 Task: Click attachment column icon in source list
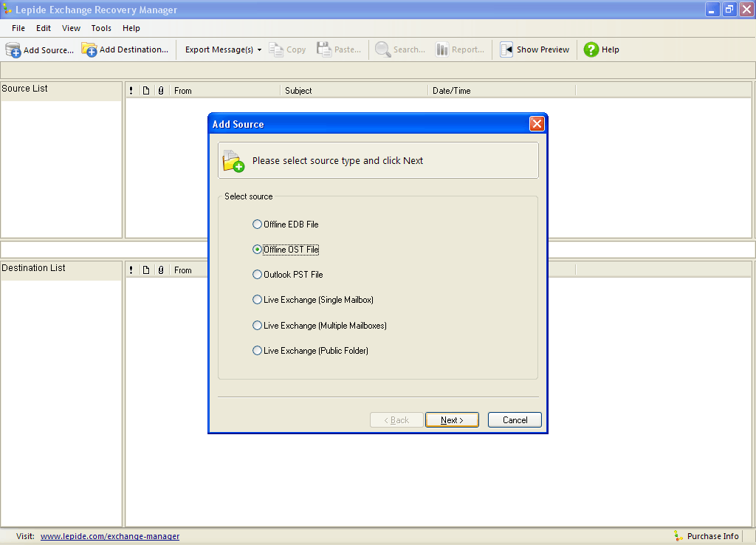161,91
